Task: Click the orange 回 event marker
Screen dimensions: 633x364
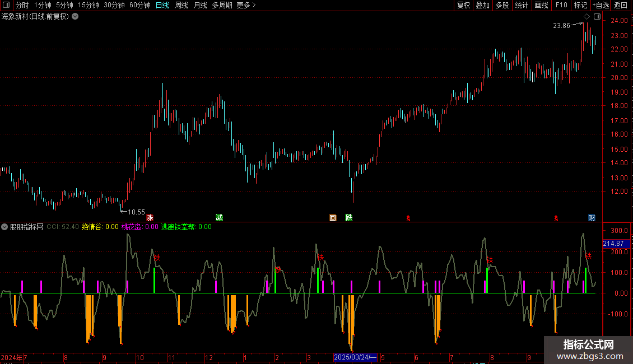Action: point(333,218)
